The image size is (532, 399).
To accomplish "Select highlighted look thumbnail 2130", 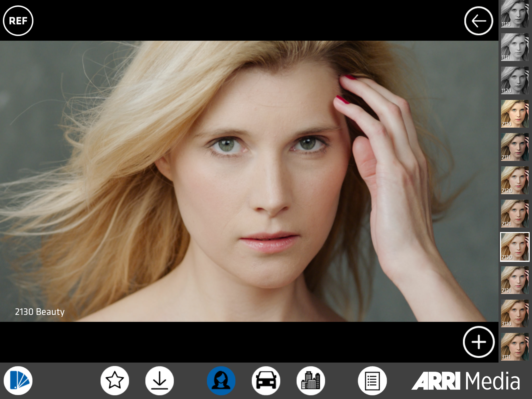I will coord(515,247).
